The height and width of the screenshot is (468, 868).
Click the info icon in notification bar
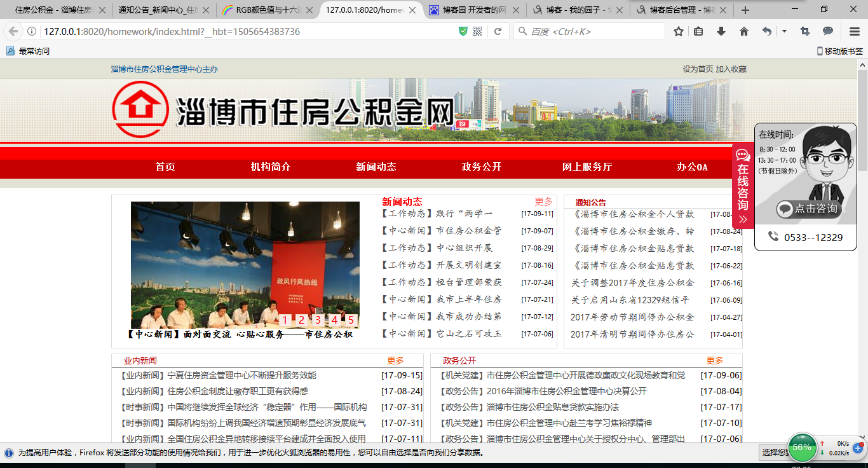pyautogui.click(x=9, y=453)
